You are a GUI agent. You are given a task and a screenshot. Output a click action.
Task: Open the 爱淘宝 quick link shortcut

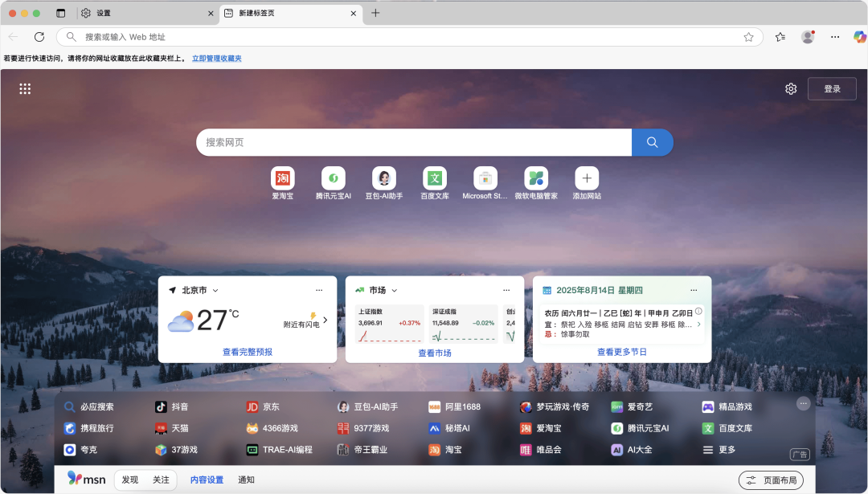282,178
